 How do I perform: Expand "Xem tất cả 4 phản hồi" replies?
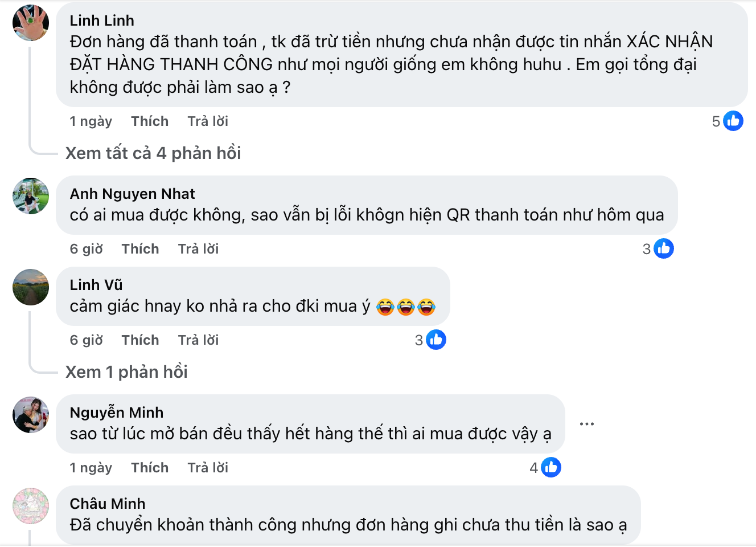[x=153, y=153]
